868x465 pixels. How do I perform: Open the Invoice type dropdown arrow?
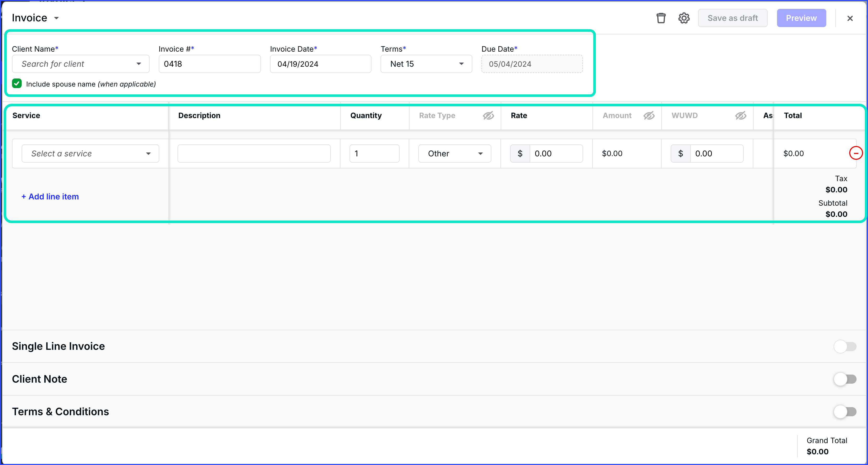[57, 18]
